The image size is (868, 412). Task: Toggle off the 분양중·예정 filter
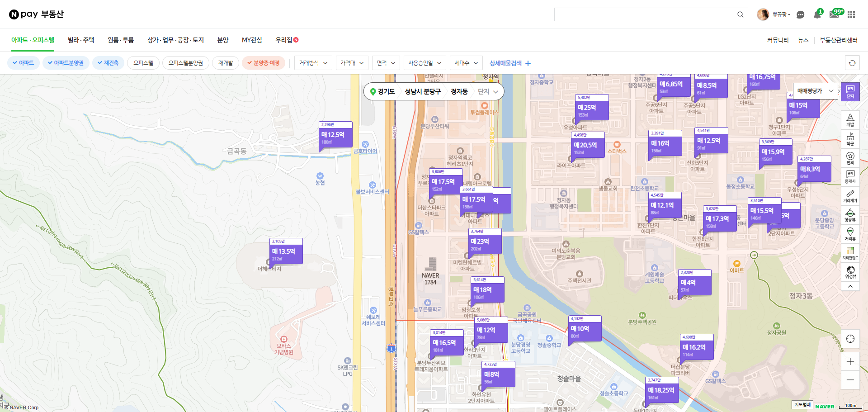pos(263,63)
